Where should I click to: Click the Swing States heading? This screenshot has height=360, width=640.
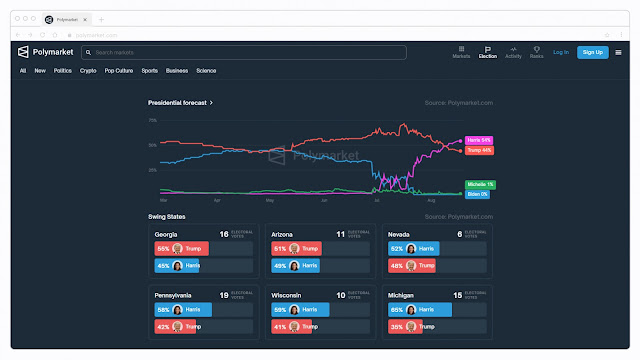click(167, 217)
